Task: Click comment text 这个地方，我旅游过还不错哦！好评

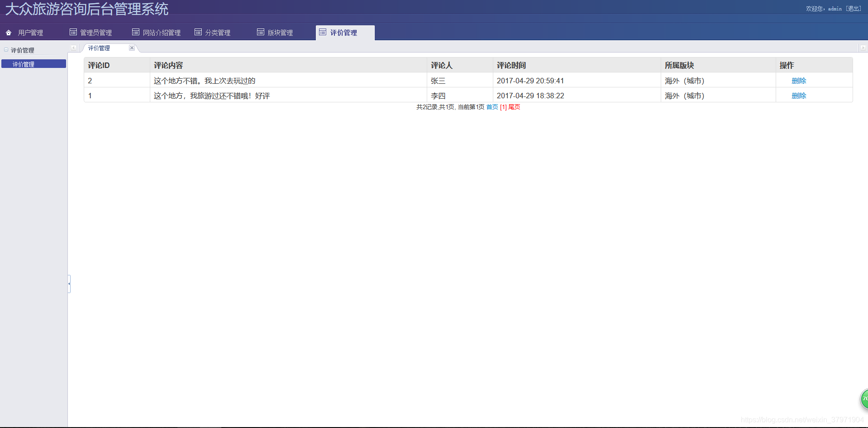Action: (212, 96)
